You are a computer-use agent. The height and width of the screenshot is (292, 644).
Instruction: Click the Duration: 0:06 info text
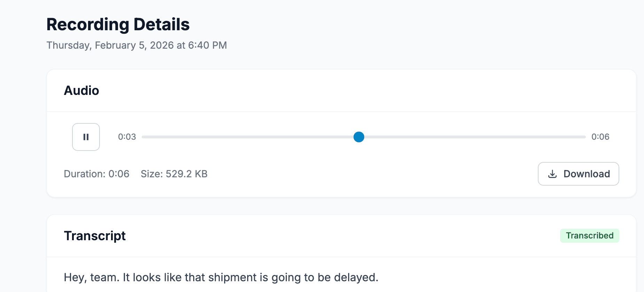96,174
